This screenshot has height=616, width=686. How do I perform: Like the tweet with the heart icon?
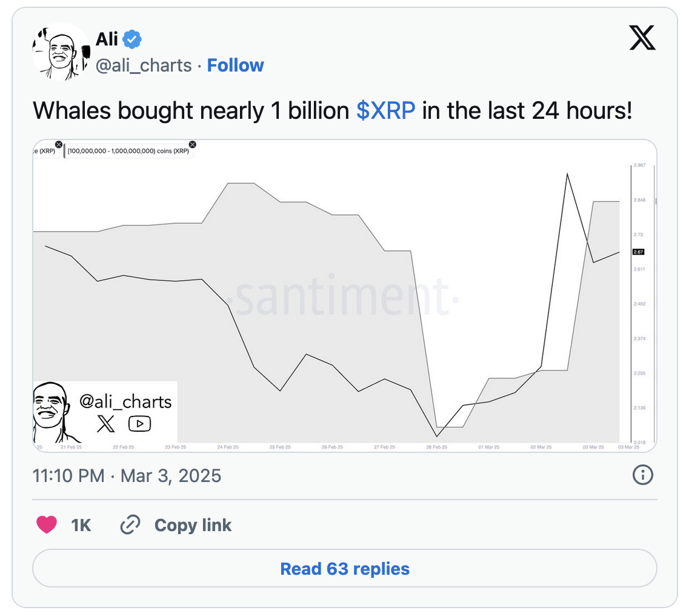click(47, 524)
